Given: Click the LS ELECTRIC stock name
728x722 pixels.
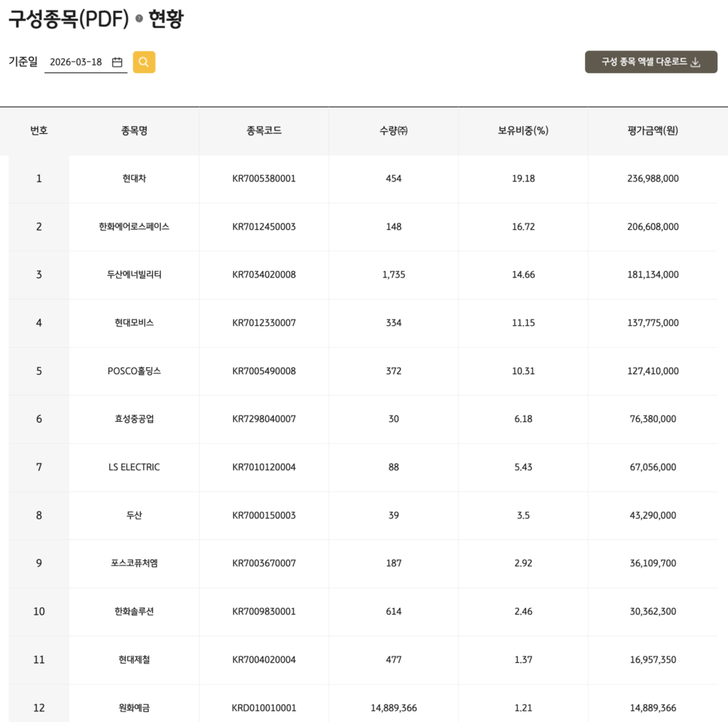Looking at the screenshot, I should 134,467.
